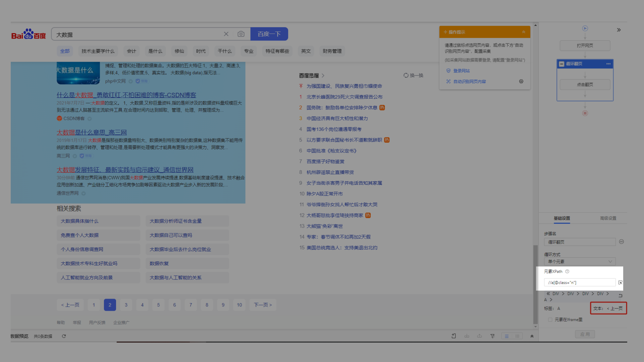
Task: Go to page 3 in pagination
Action: pyautogui.click(x=126, y=305)
